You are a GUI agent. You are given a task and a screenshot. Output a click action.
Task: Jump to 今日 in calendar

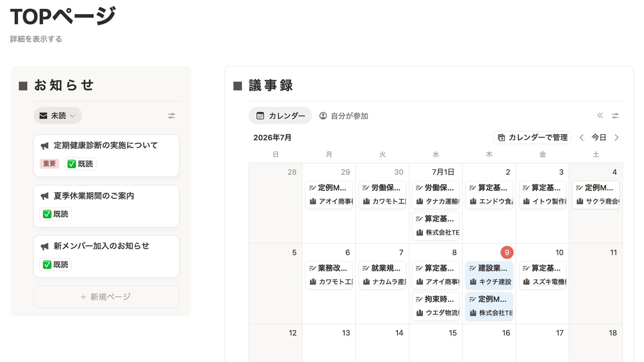click(x=599, y=137)
